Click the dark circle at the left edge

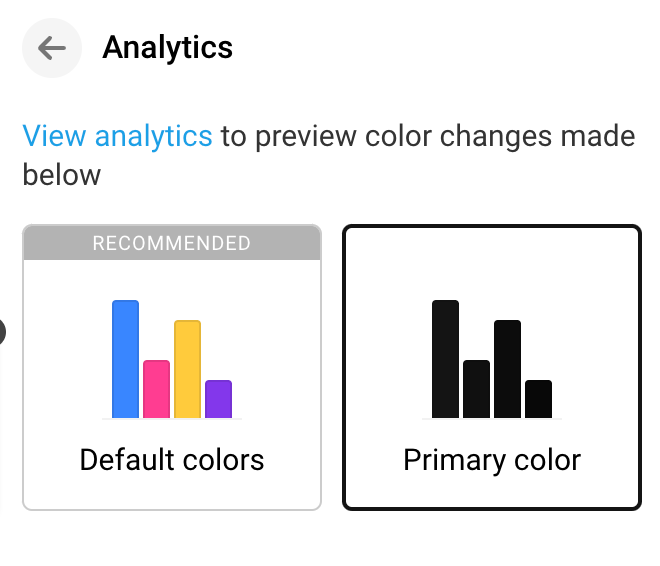click(2, 333)
